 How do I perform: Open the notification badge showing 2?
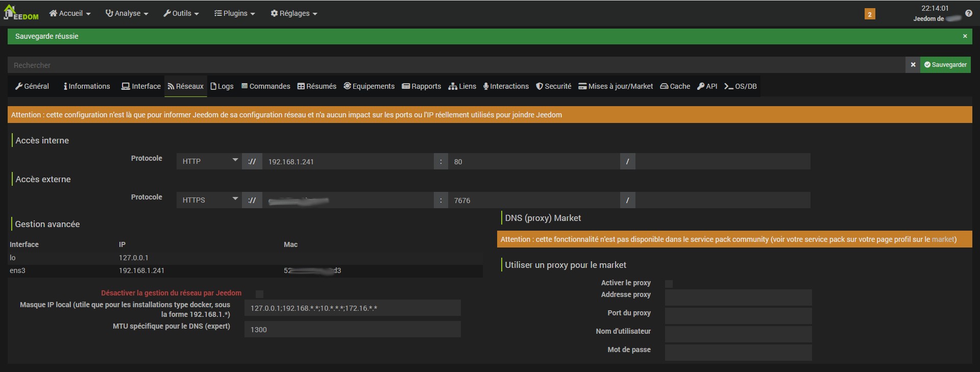pyautogui.click(x=870, y=14)
